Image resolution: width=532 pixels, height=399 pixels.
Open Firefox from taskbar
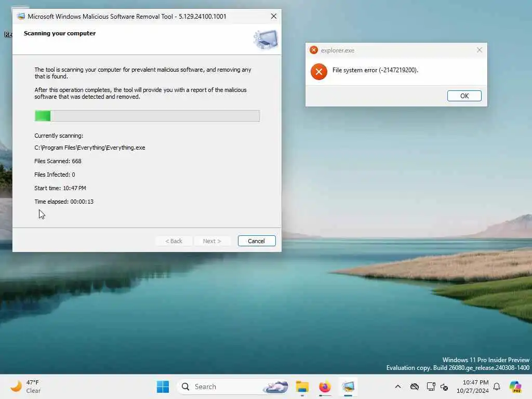point(325,387)
